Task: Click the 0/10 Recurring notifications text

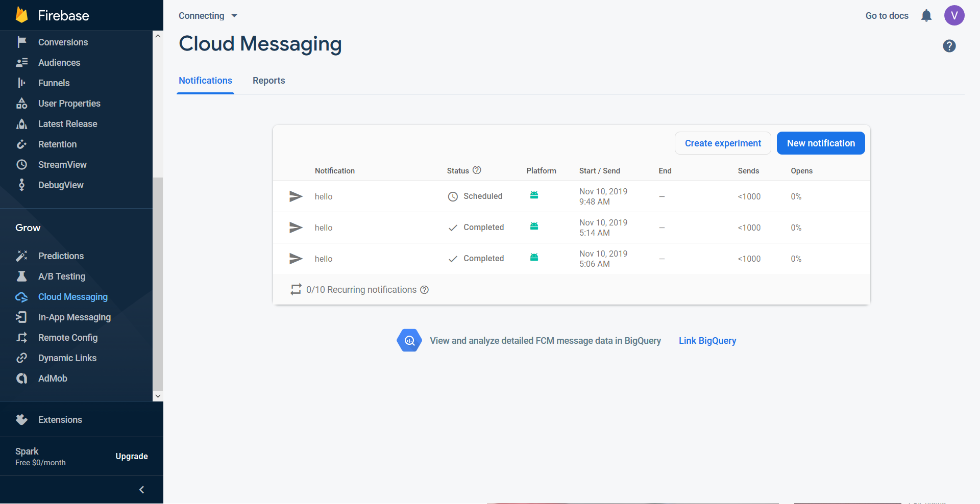Action: [x=361, y=290]
